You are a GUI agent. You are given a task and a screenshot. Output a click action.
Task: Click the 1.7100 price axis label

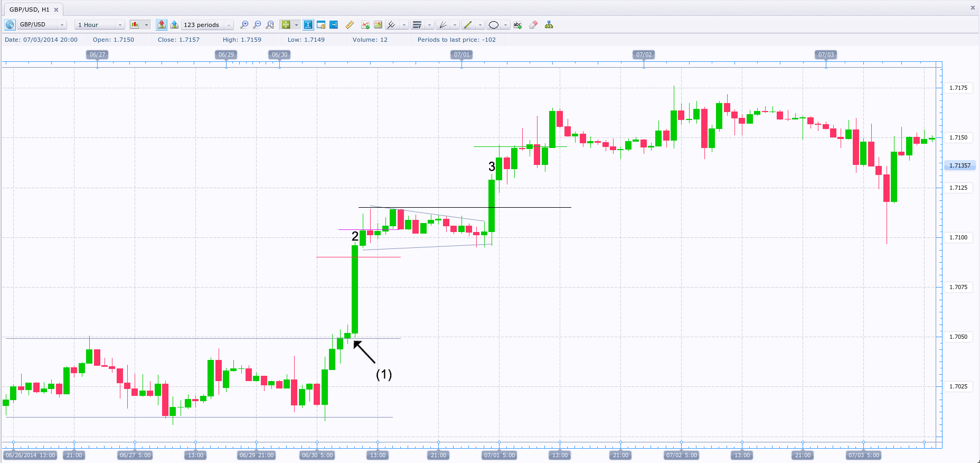coord(958,237)
